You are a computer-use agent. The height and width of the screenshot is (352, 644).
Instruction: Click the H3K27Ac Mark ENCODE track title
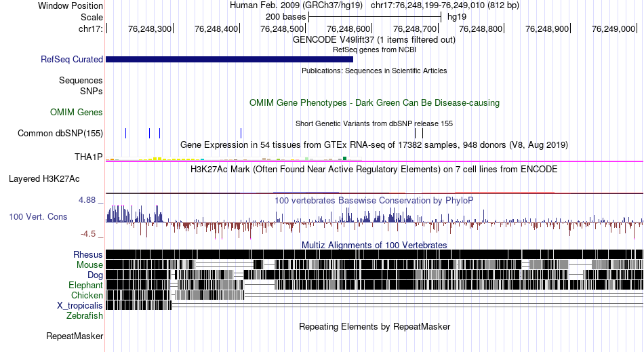[374, 170]
